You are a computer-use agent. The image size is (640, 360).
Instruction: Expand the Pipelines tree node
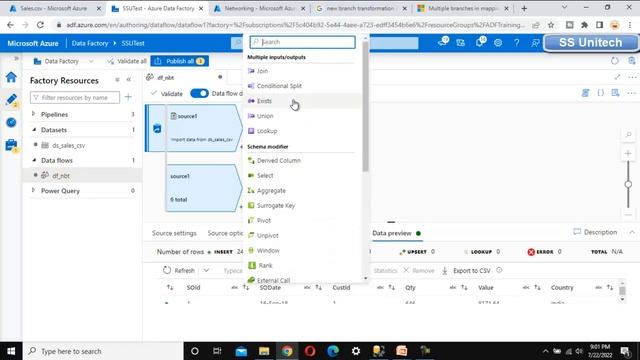(x=33, y=114)
